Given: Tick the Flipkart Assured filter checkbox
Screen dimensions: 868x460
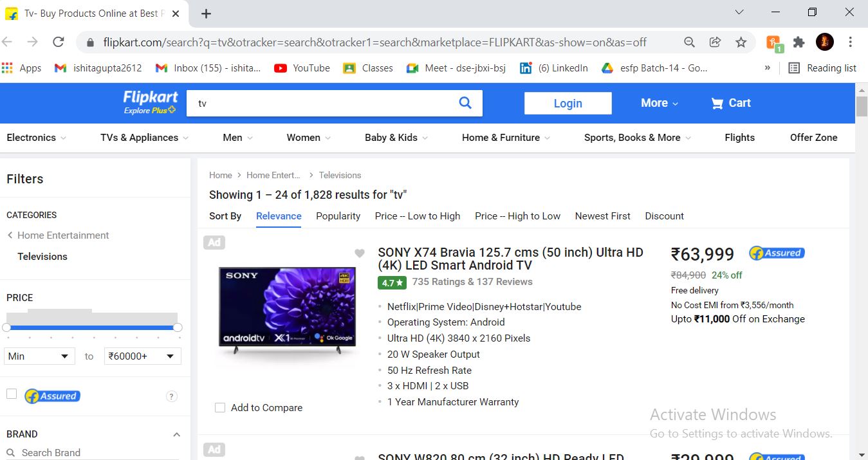Looking at the screenshot, I should click(x=12, y=394).
